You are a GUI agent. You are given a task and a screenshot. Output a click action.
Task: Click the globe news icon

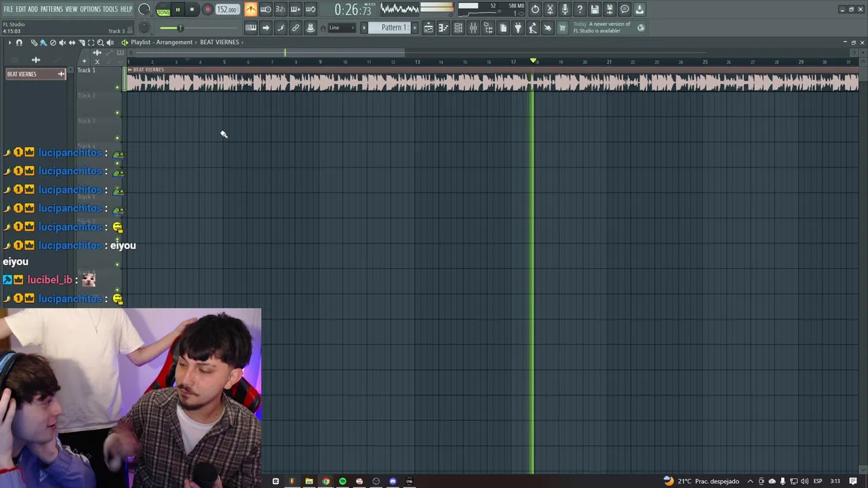coord(641,28)
